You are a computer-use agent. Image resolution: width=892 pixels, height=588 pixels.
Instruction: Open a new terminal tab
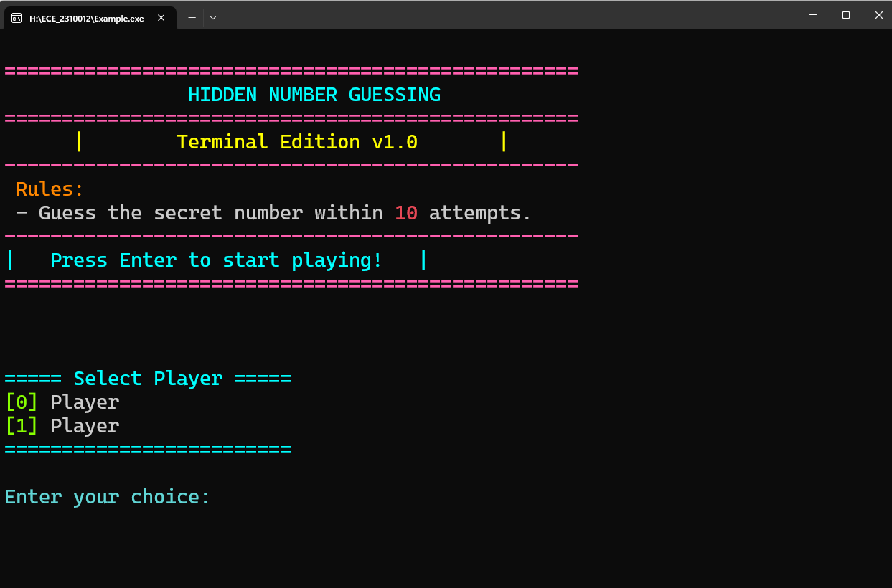192,17
